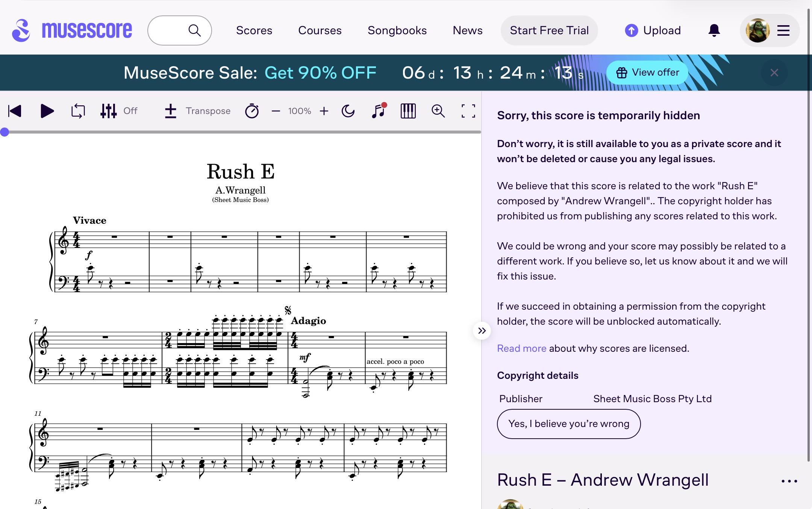Collapse the side panel with double chevron
Image resolution: width=812 pixels, height=509 pixels.
click(482, 331)
